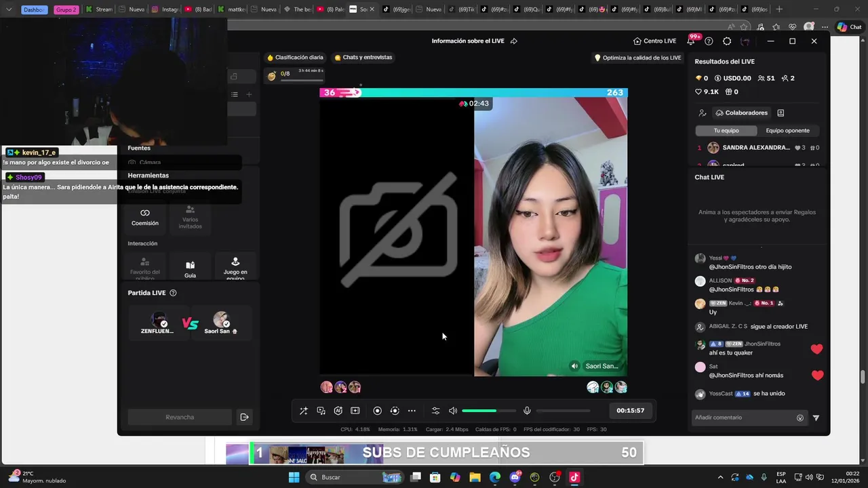This screenshot has width=868, height=488.
Task: Toggle the Saori San stream audio icon
Action: 574,366
